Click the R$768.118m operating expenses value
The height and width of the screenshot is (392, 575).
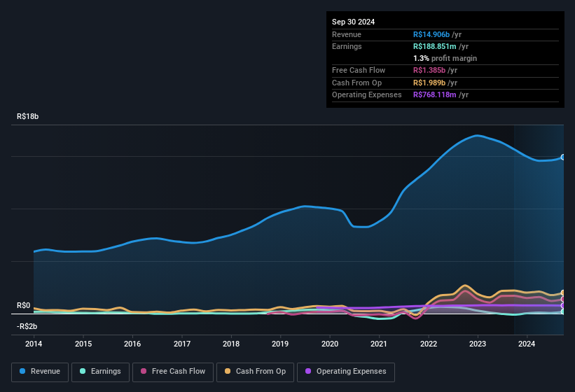pyautogui.click(x=434, y=95)
